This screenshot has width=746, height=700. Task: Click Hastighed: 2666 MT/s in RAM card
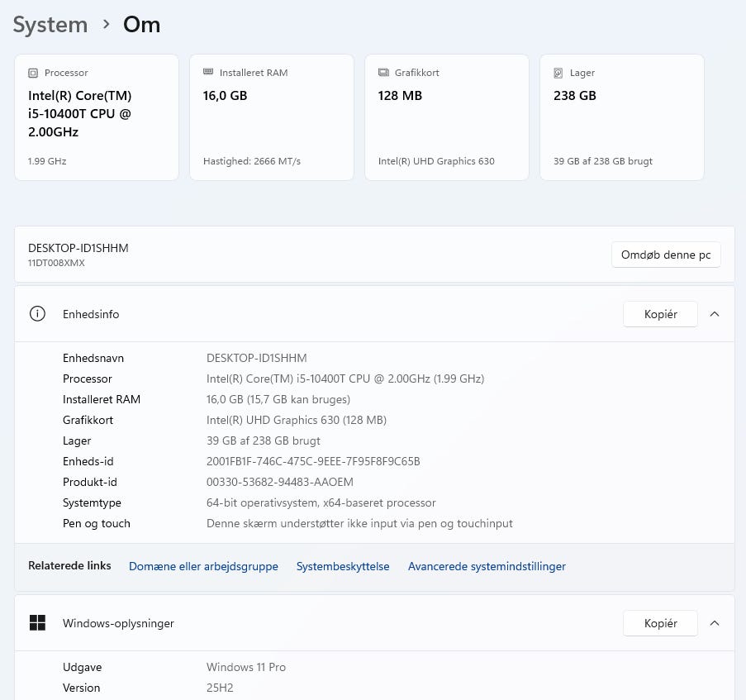coord(252,161)
